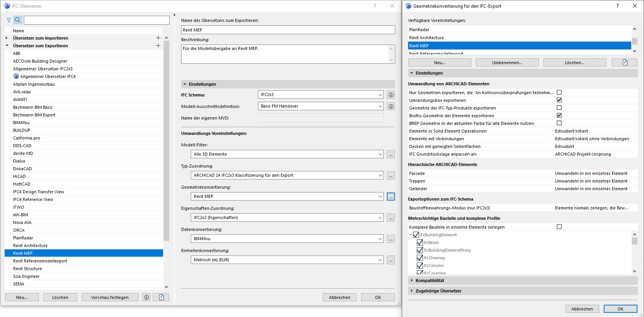The height and width of the screenshot is (317, 644).
Task: Open Typ-Zuordnung dropdown
Action: [x=287, y=175]
